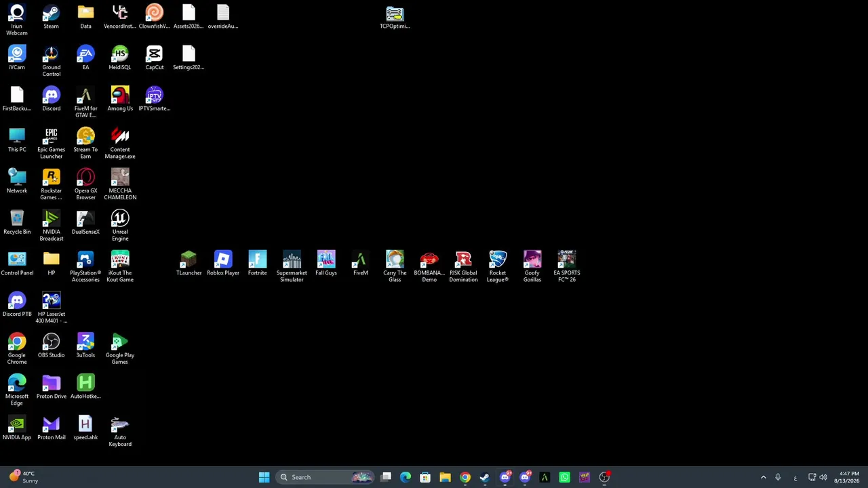Select the DualSenseX desktop icon
Image resolution: width=868 pixels, height=488 pixels.
tap(85, 223)
